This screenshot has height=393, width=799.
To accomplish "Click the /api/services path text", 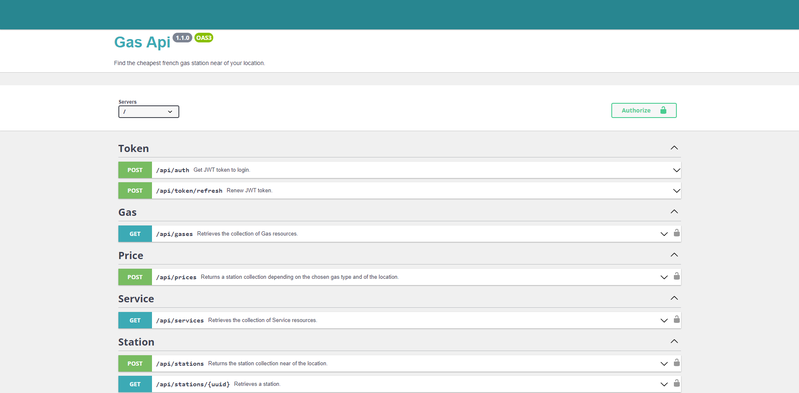I will pos(180,321).
